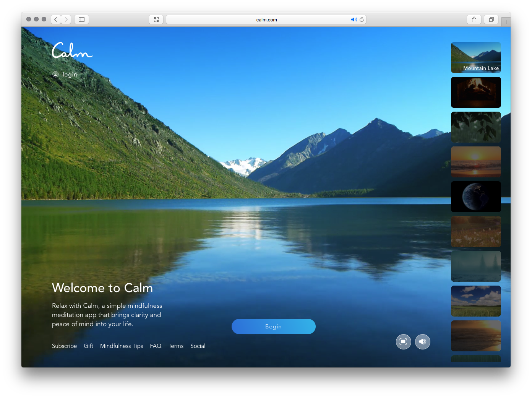Open the Subscribe link
This screenshot has height=398, width=532.
64,346
